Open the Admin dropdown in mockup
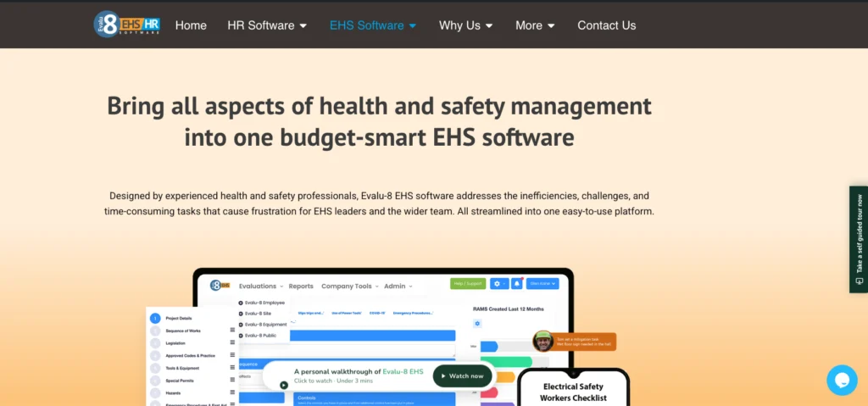868x406 pixels. [398, 286]
